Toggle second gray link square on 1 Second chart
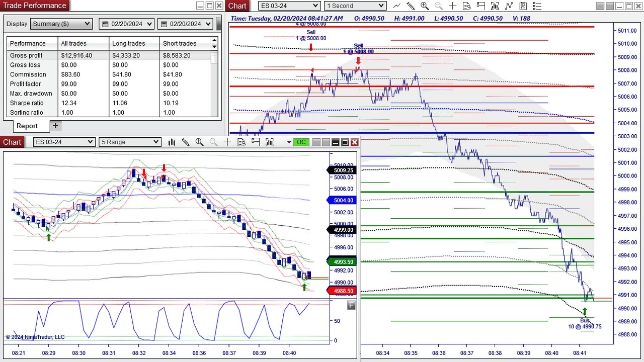The height and width of the screenshot is (362, 644). click(610, 6)
